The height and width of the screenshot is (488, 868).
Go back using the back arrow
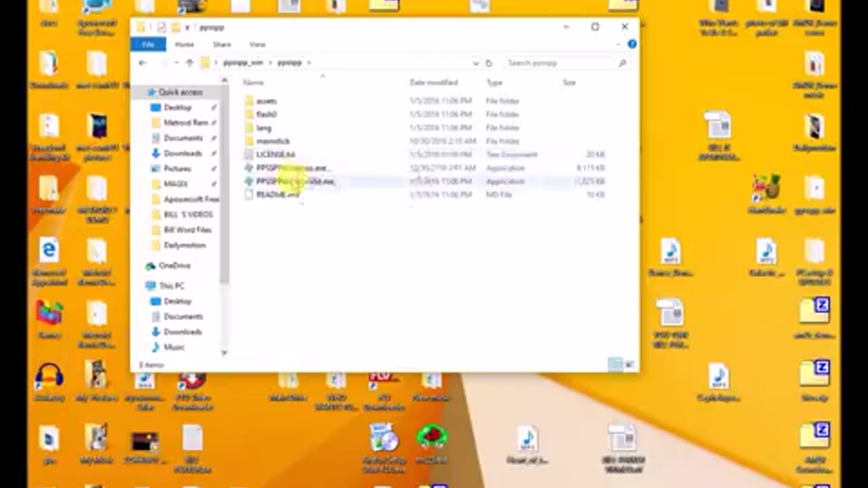[142, 62]
